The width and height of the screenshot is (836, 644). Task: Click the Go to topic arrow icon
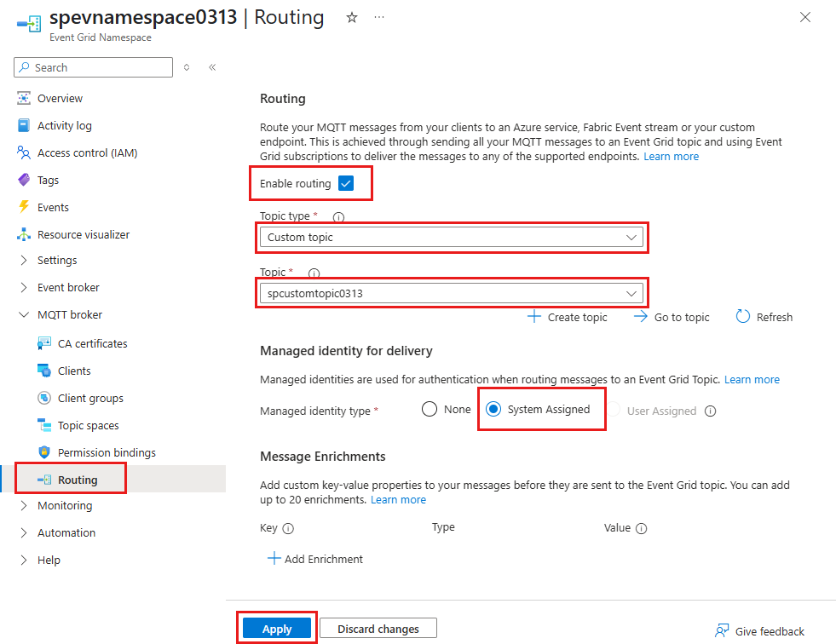point(640,316)
